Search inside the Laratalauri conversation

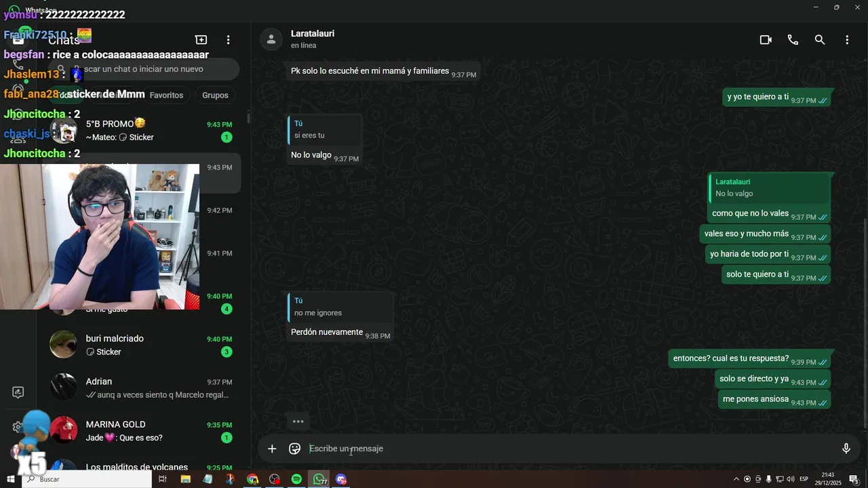point(820,40)
